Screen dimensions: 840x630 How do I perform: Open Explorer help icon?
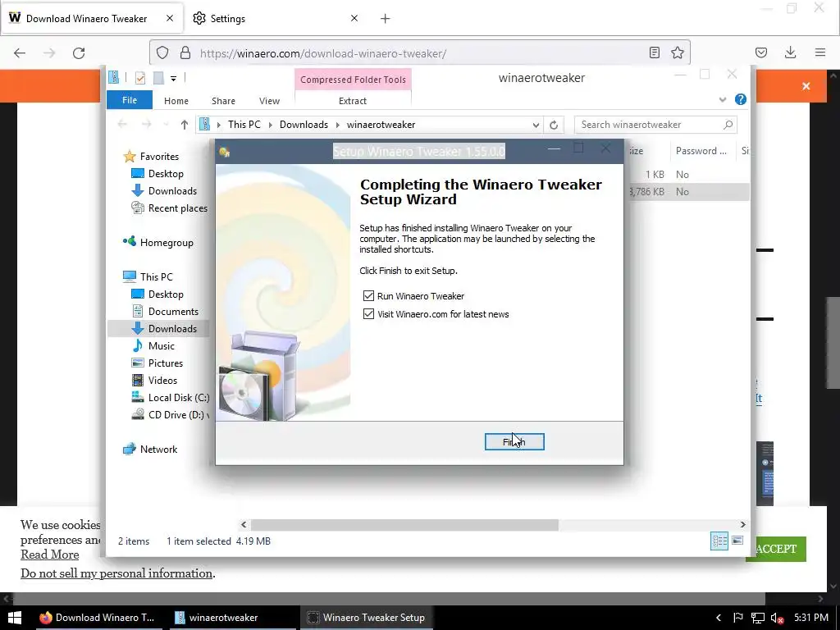pyautogui.click(x=741, y=99)
